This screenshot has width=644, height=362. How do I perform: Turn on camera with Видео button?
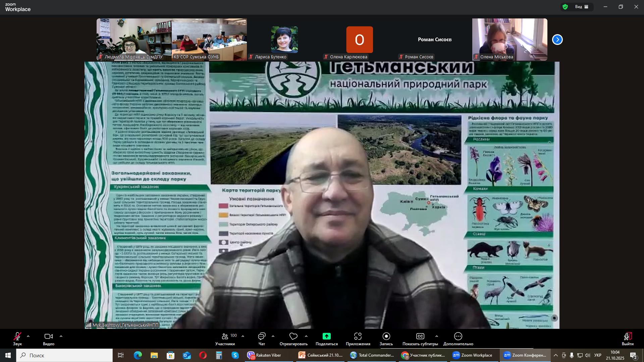49,337
